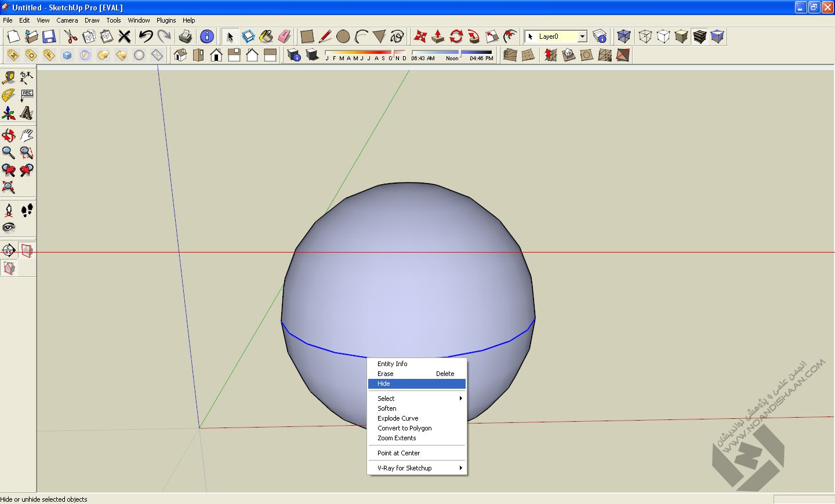Screen dimensions: 835x504
Task: Open the Layer0 layer dropdown
Action: click(x=582, y=36)
